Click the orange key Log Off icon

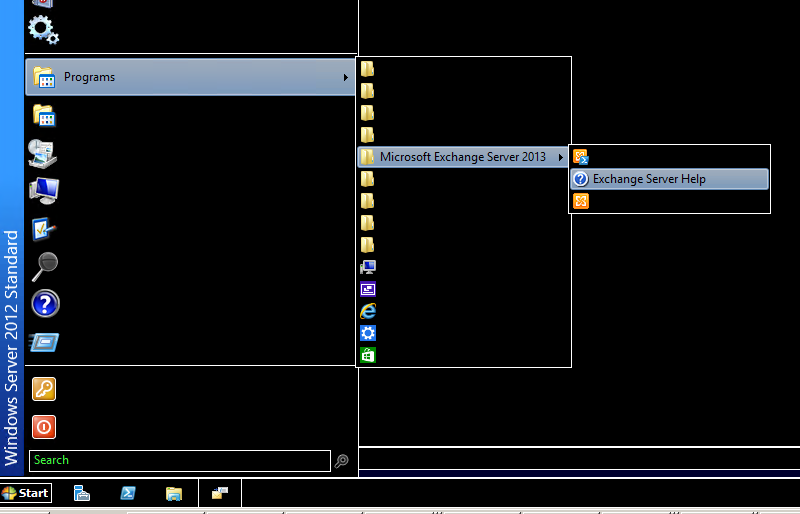click(44, 389)
